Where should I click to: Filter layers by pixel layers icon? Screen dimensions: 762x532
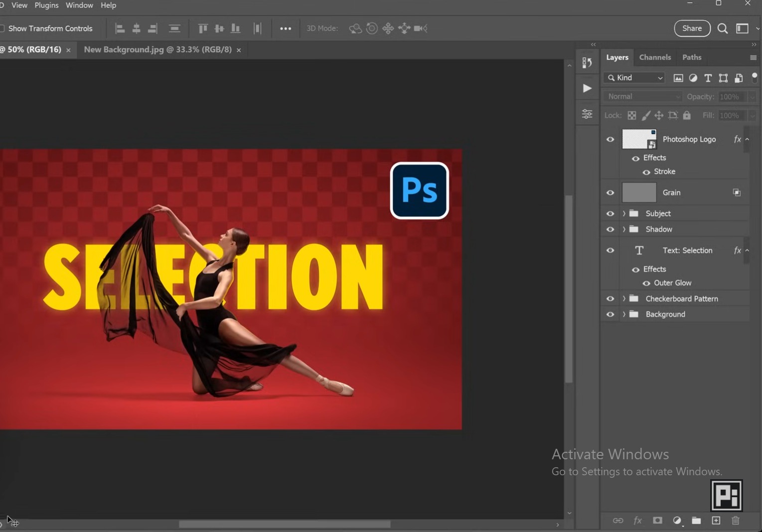(678, 78)
